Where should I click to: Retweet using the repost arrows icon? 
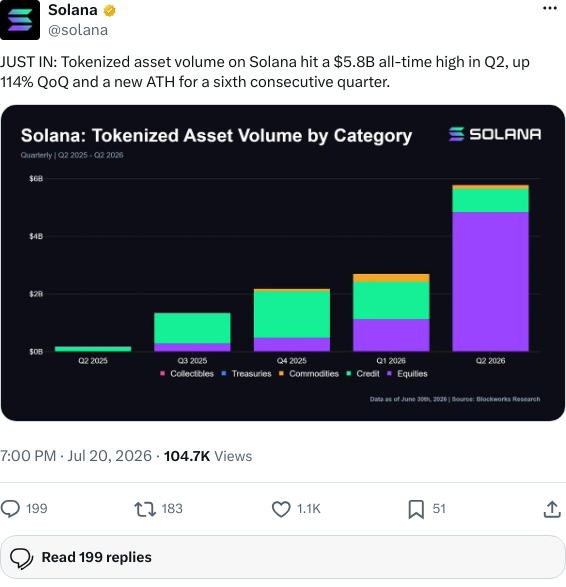tap(145, 509)
